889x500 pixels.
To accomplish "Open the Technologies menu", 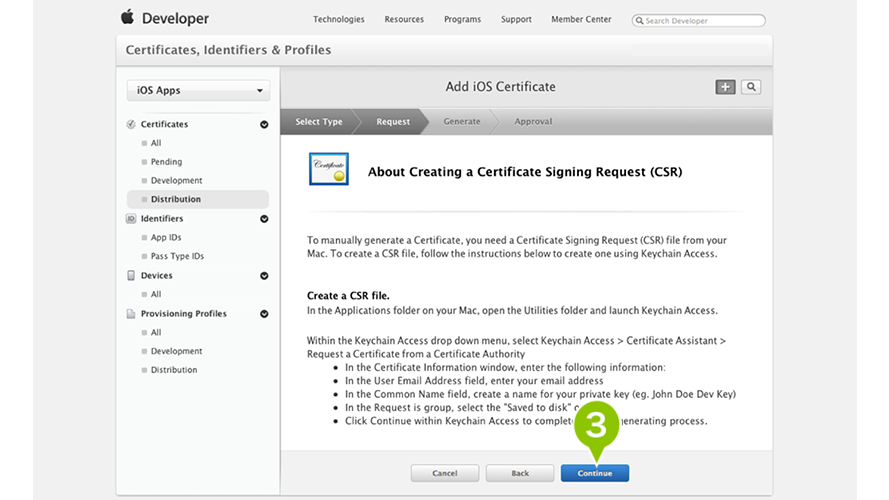I will pos(338,19).
